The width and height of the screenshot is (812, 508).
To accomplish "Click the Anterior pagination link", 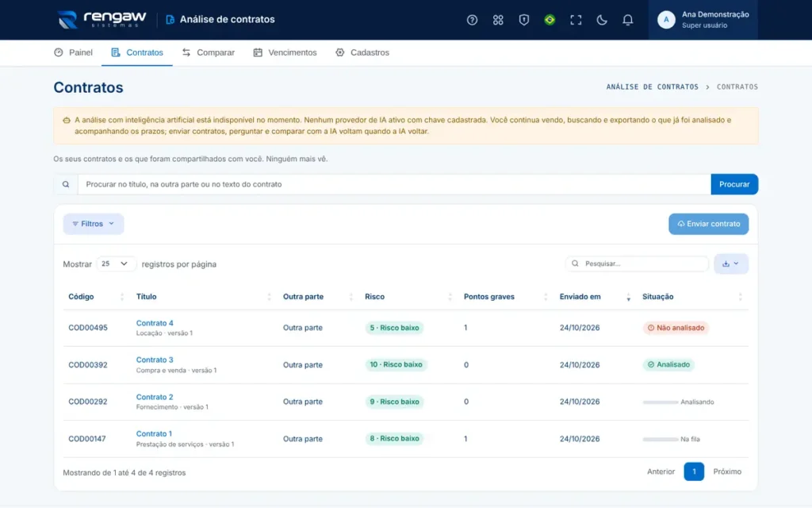I will click(661, 471).
